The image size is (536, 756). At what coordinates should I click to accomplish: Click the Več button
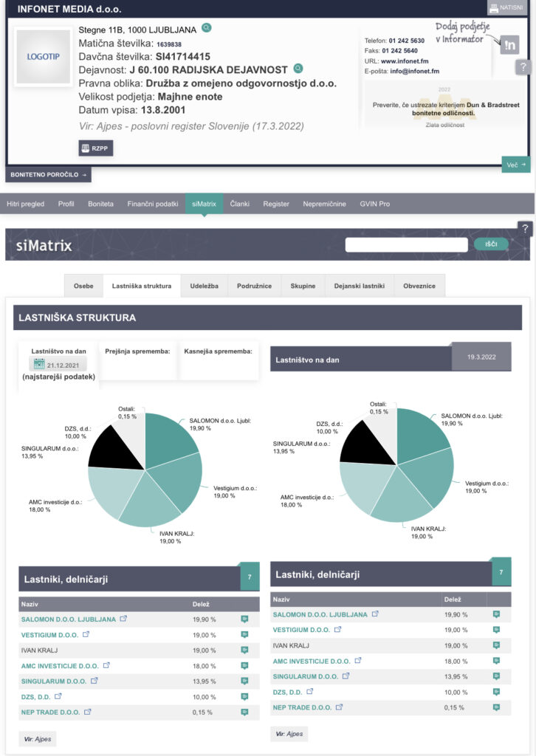click(x=516, y=165)
